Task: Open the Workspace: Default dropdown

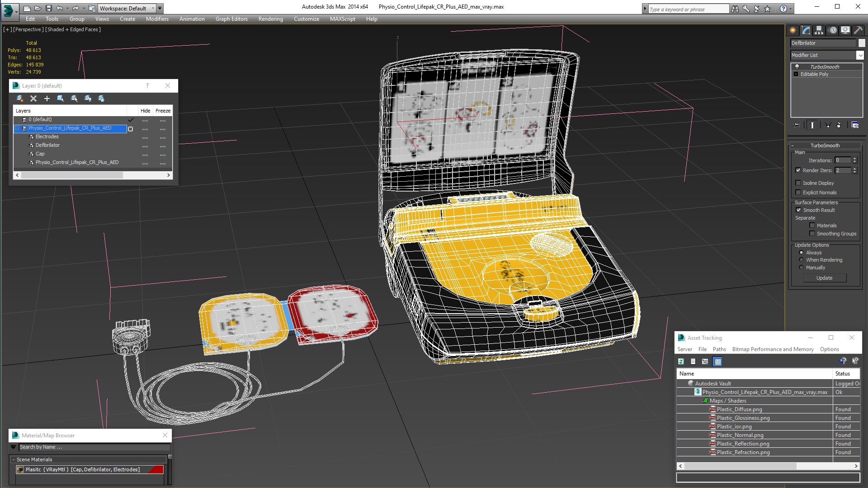Action: click(x=126, y=8)
